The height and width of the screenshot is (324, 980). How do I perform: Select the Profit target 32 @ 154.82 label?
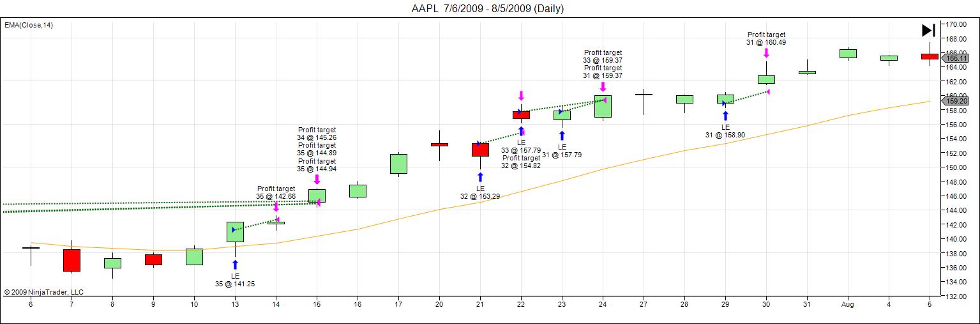point(521,162)
